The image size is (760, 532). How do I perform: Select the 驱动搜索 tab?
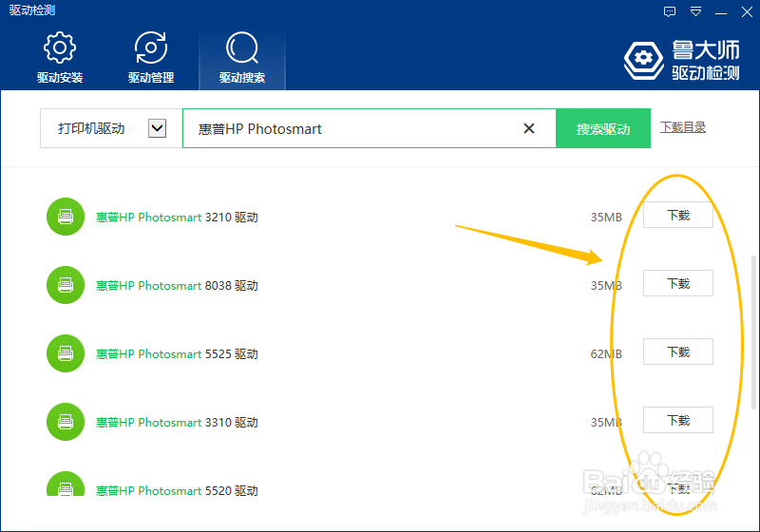click(x=242, y=58)
